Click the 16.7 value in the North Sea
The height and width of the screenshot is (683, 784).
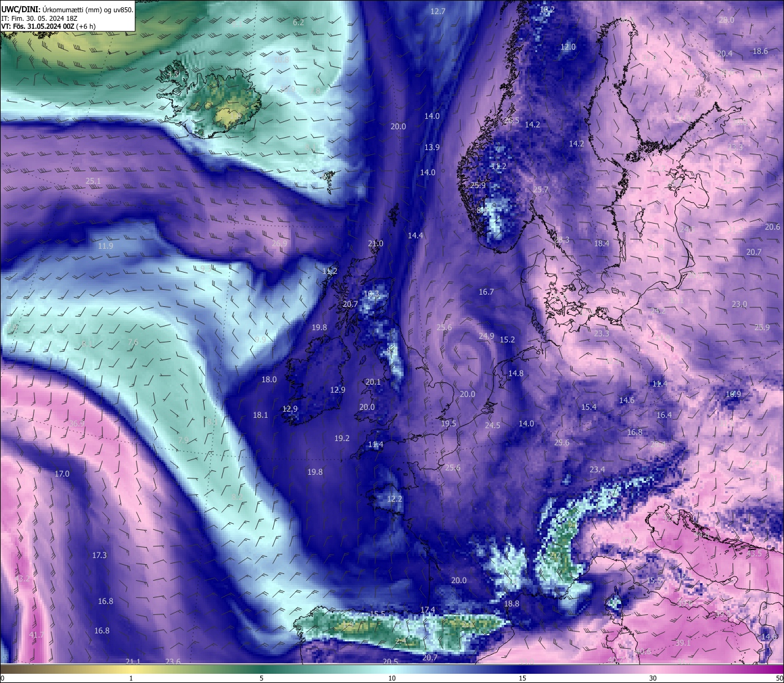click(x=486, y=292)
